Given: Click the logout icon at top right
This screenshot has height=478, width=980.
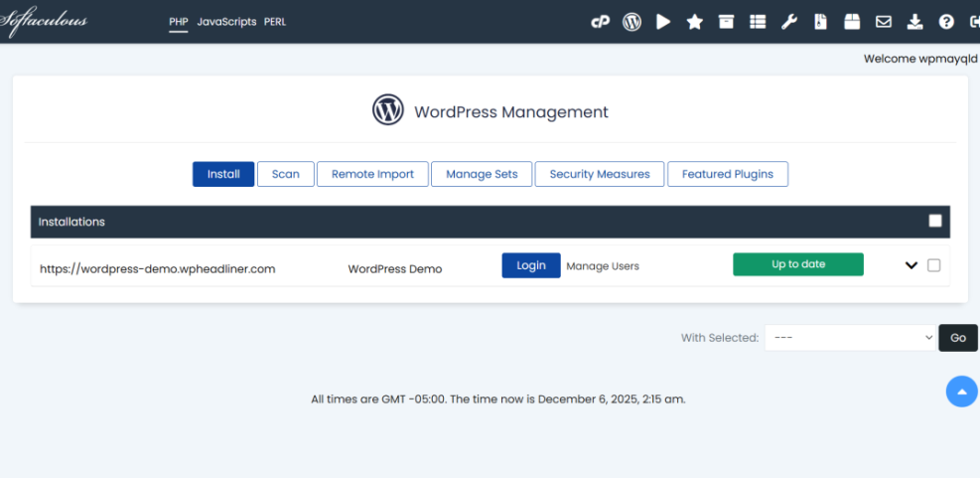Looking at the screenshot, I should [974, 22].
